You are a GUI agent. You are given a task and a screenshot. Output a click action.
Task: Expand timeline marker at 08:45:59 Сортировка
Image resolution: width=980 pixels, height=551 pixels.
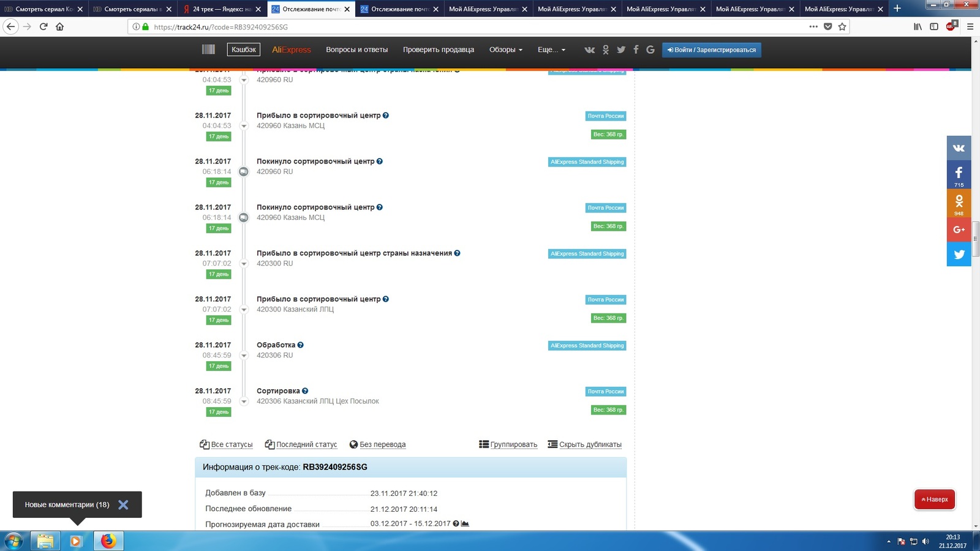point(244,402)
